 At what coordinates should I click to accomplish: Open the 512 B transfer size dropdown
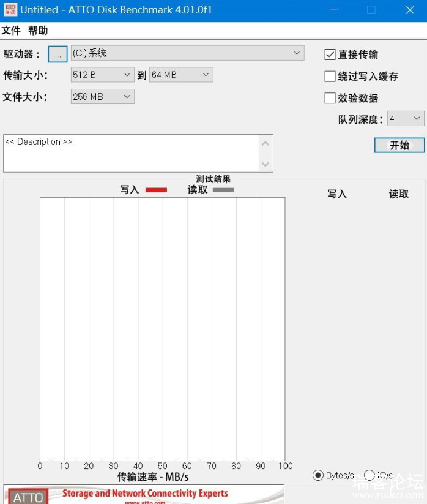point(102,75)
